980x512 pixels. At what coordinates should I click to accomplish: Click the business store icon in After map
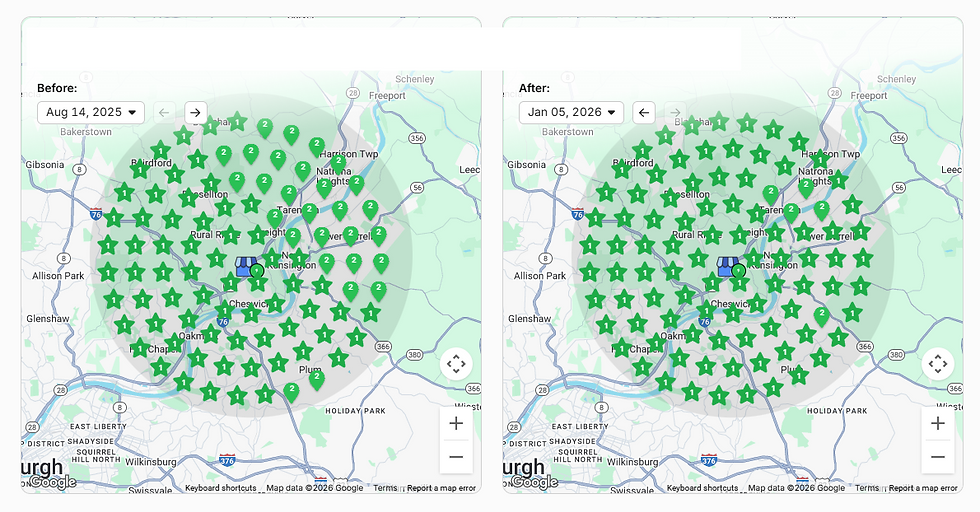728,267
